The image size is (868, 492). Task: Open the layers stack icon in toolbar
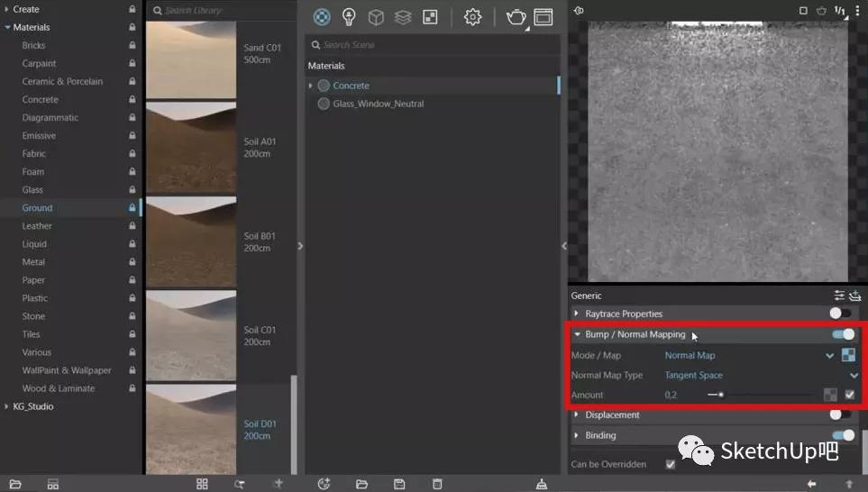tap(403, 17)
